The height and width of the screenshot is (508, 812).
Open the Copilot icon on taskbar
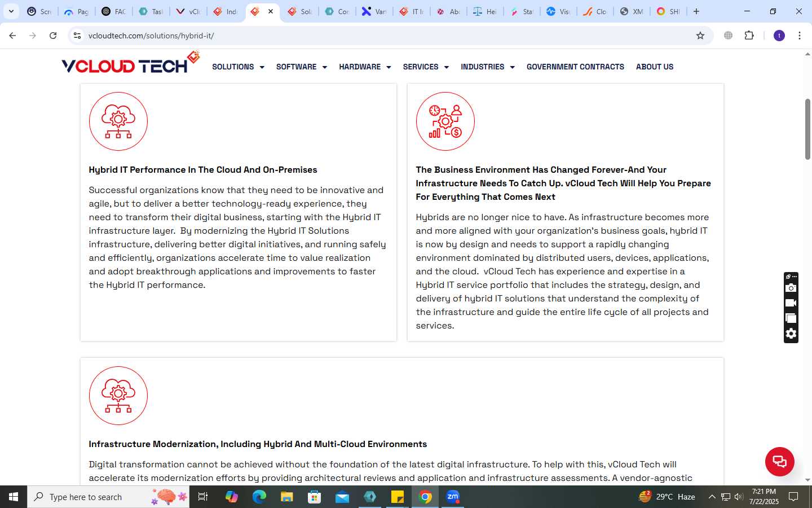pyautogui.click(x=232, y=497)
